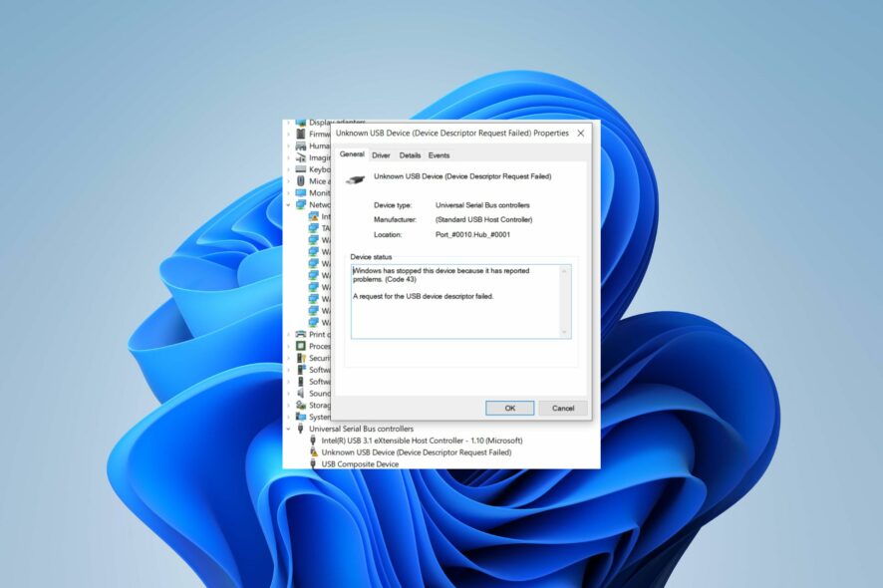Click the Firmware category icon in Device Manager
883x588 pixels.
pos(301,135)
